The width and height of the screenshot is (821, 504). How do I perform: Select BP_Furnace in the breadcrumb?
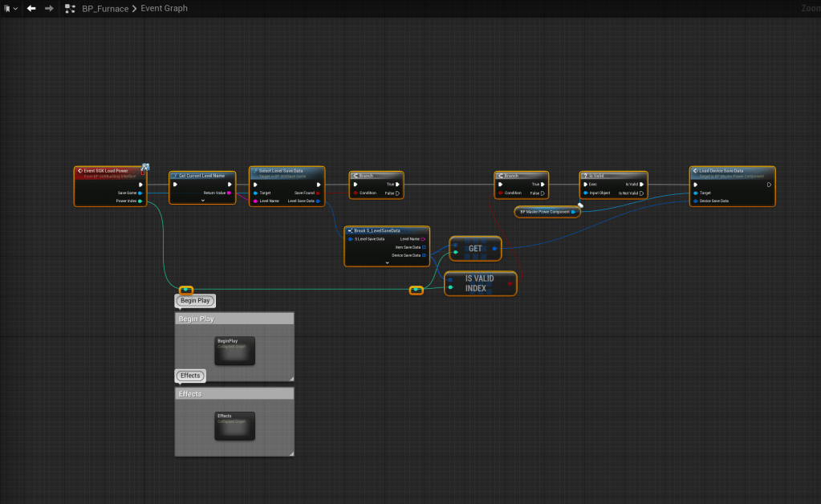click(x=105, y=8)
